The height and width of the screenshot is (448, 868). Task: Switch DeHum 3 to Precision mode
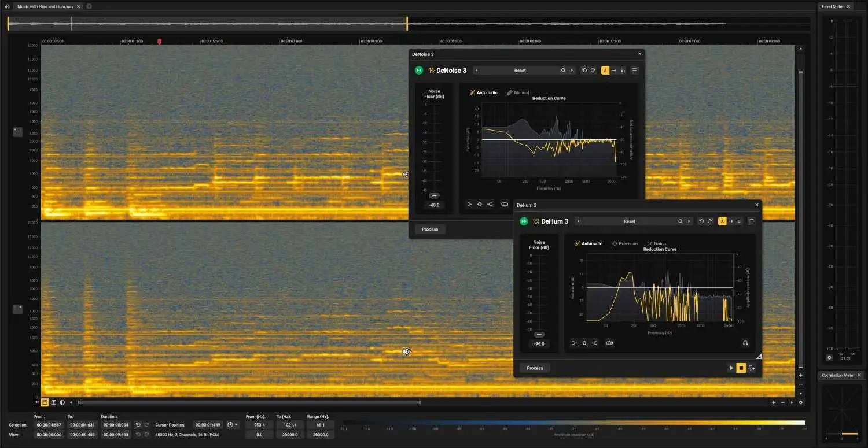(x=625, y=243)
